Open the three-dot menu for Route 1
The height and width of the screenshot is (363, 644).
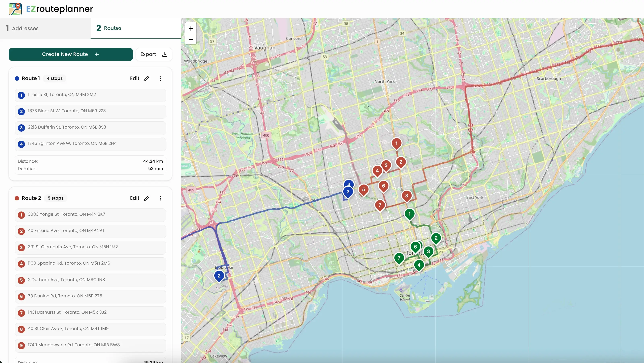pos(161,78)
